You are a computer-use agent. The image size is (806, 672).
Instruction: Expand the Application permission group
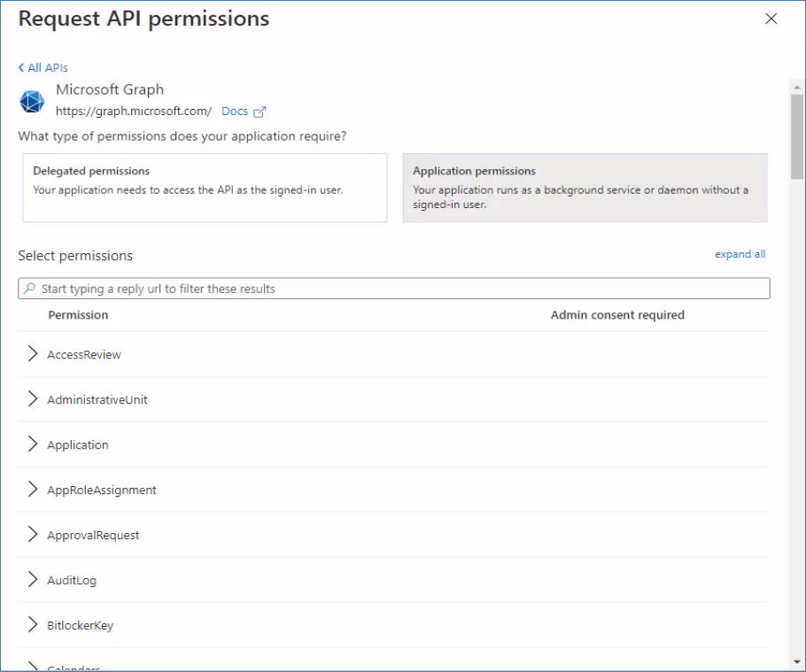[x=33, y=444]
